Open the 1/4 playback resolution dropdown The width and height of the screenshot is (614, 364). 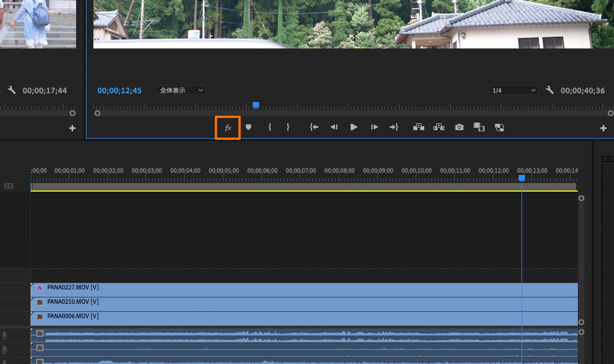513,90
